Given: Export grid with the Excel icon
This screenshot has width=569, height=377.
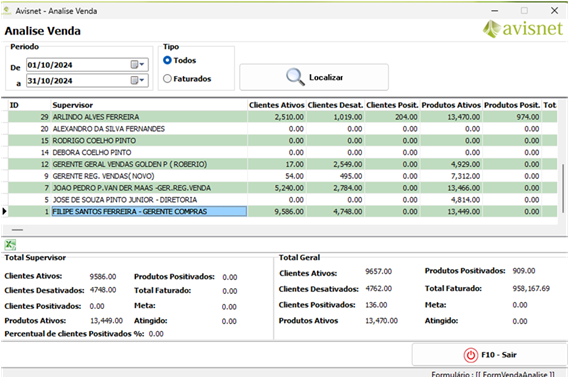Looking at the screenshot, I should click(x=10, y=245).
